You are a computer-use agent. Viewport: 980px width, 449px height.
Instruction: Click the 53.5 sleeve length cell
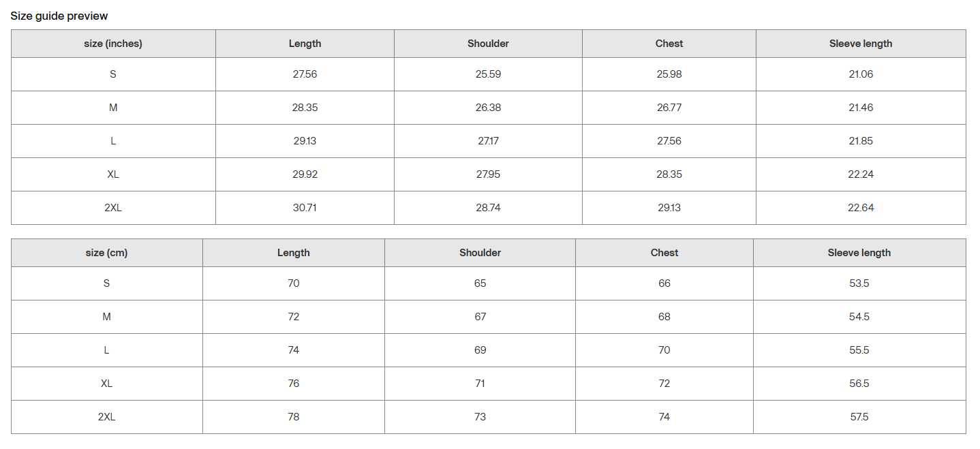pyautogui.click(x=859, y=283)
